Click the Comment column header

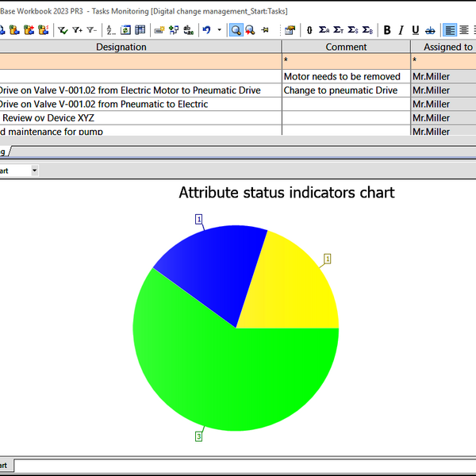346,47
